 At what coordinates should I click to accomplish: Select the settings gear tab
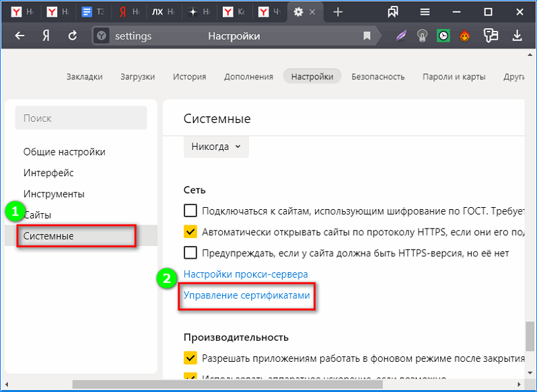pos(298,12)
